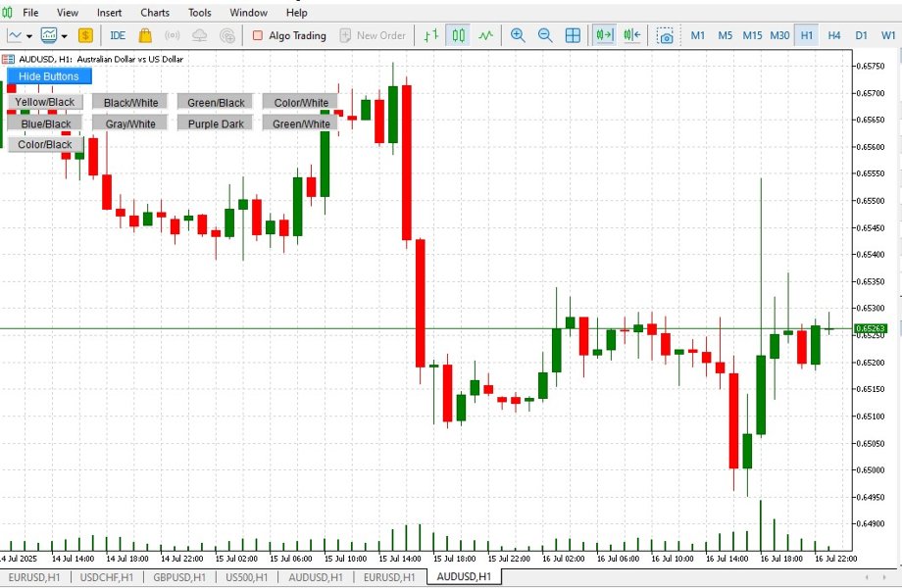Click the 15 Jul 14:00 time label

click(x=400, y=559)
